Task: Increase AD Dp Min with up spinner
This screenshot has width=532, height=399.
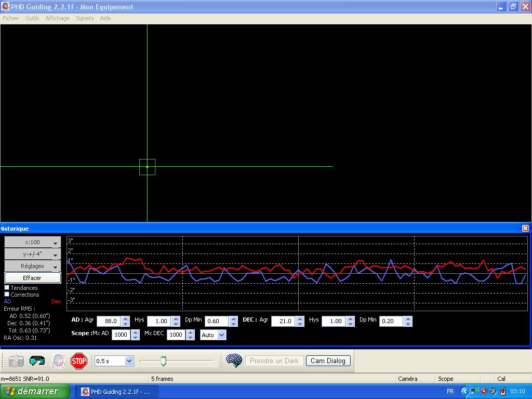Action: tap(233, 318)
